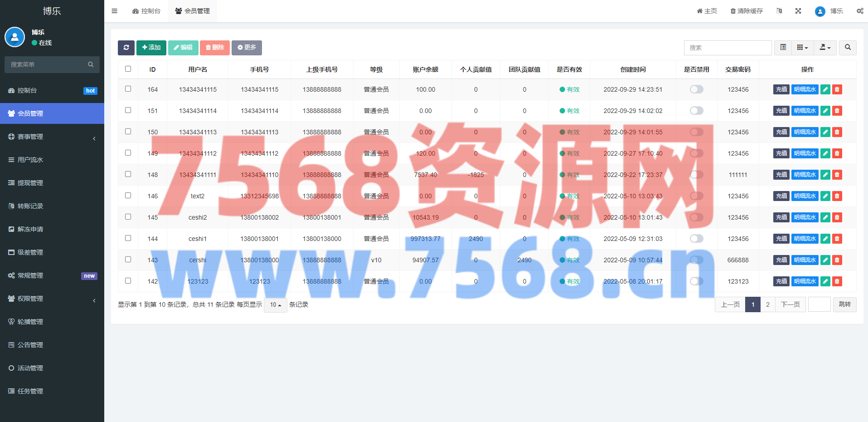
Task: Click 明细流水 button for ID 148
Action: tap(805, 175)
